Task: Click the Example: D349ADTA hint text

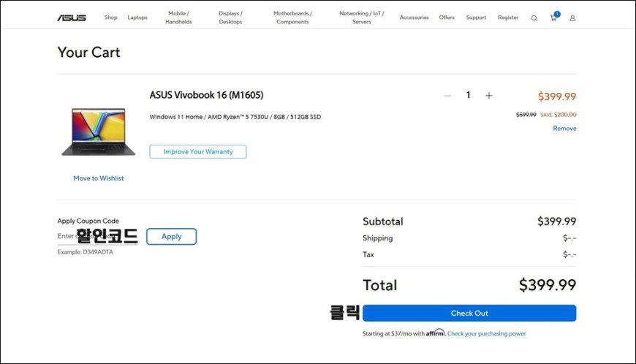Action: tap(86, 252)
